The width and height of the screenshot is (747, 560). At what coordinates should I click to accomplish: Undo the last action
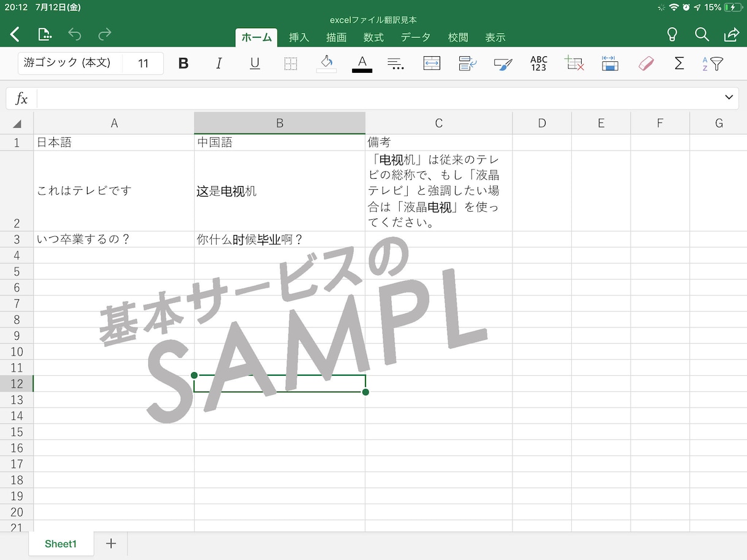(x=75, y=34)
